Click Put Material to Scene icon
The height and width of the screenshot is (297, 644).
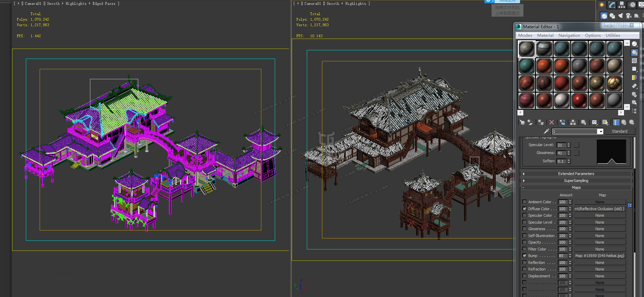(x=530, y=122)
